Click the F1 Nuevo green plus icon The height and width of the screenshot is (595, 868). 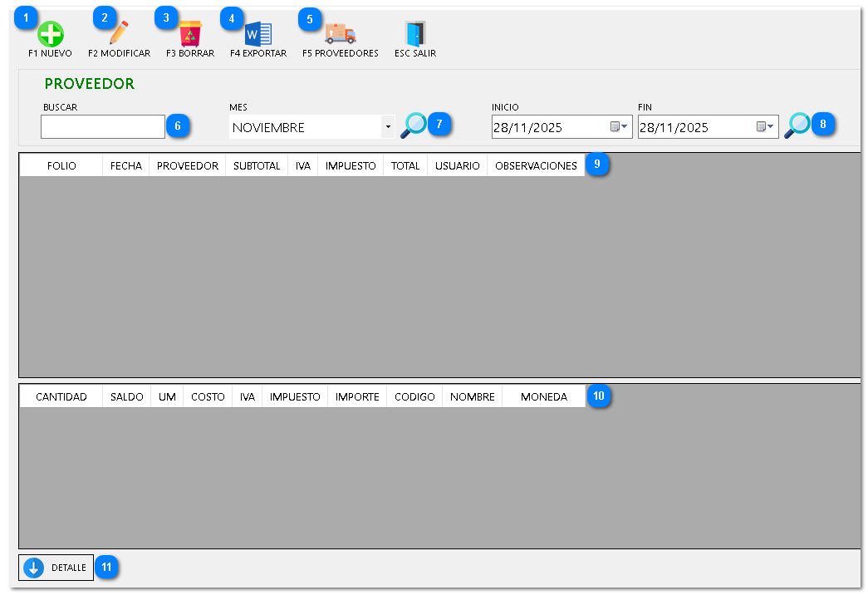50,34
